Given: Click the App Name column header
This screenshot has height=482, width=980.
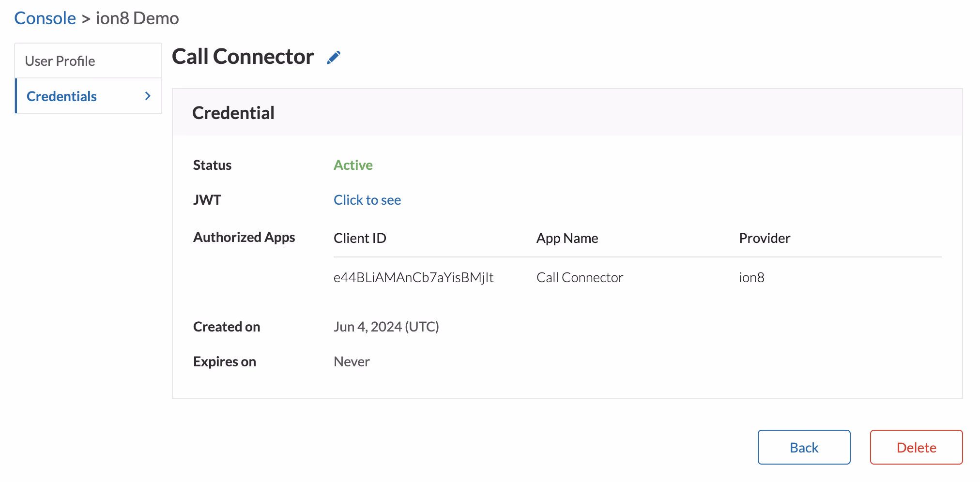Looking at the screenshot, I should coord(567,238).
